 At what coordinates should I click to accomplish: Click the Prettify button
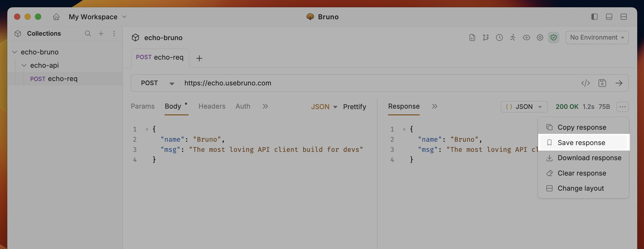click(355, 107)
